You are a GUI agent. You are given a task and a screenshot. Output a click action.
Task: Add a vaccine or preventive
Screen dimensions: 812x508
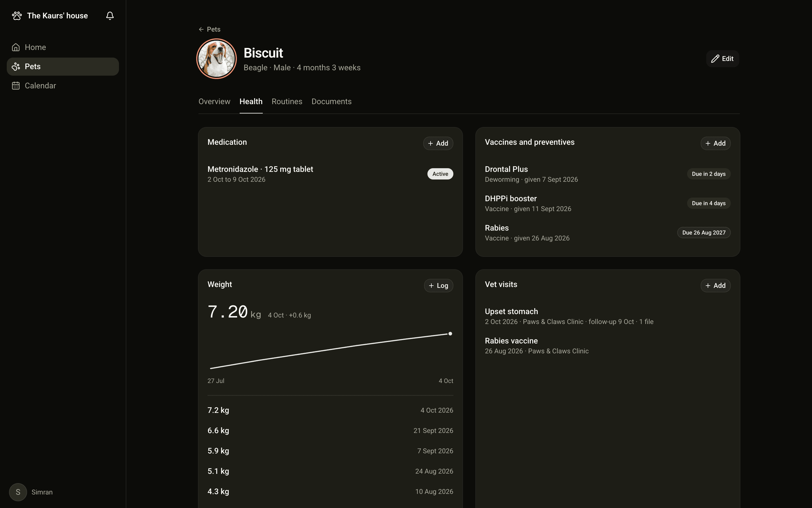tap(715, 143)
